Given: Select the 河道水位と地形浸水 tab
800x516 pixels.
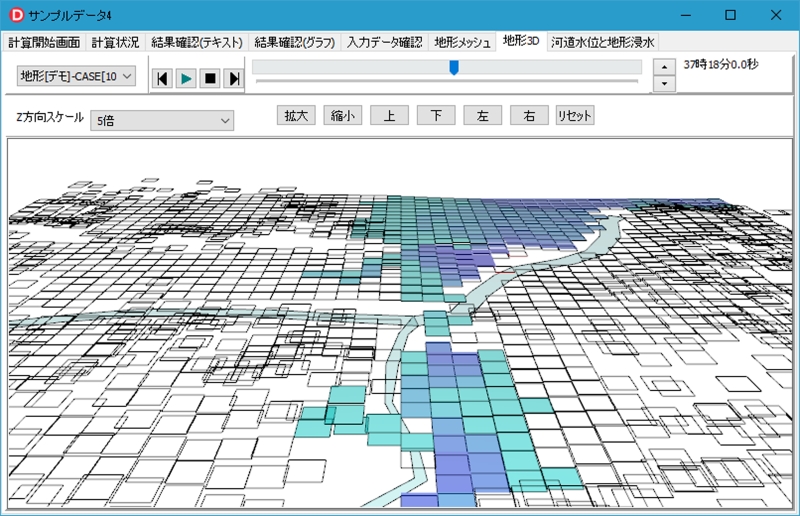Looking at the screenshot, I should click(603, 42).
